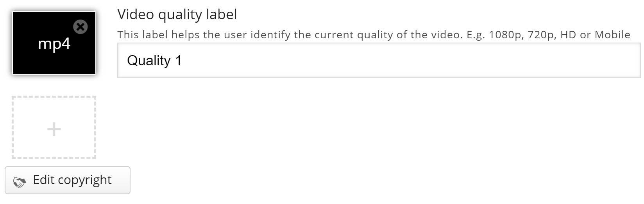Open the Edit copyright dialog

[68, 180]
